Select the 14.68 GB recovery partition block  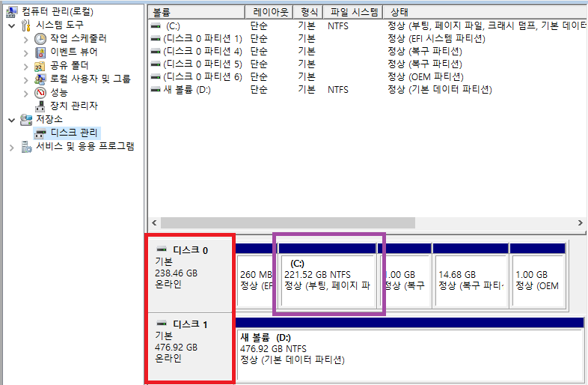pos(471,276)
